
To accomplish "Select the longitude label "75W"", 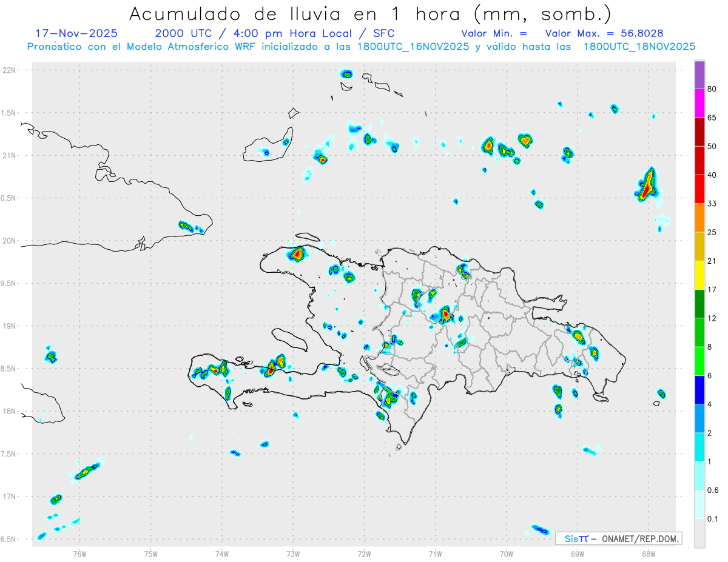I will [151, 554].
